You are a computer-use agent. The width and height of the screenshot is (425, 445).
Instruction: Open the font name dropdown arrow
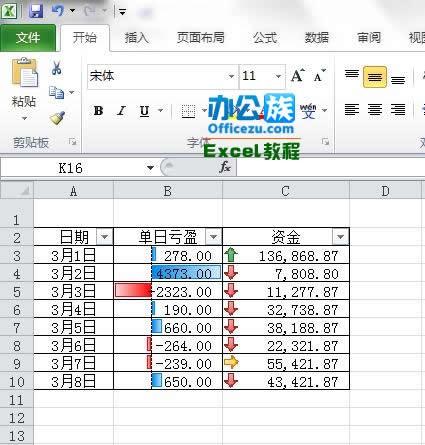pyautogui.click(x=231, y=77)
